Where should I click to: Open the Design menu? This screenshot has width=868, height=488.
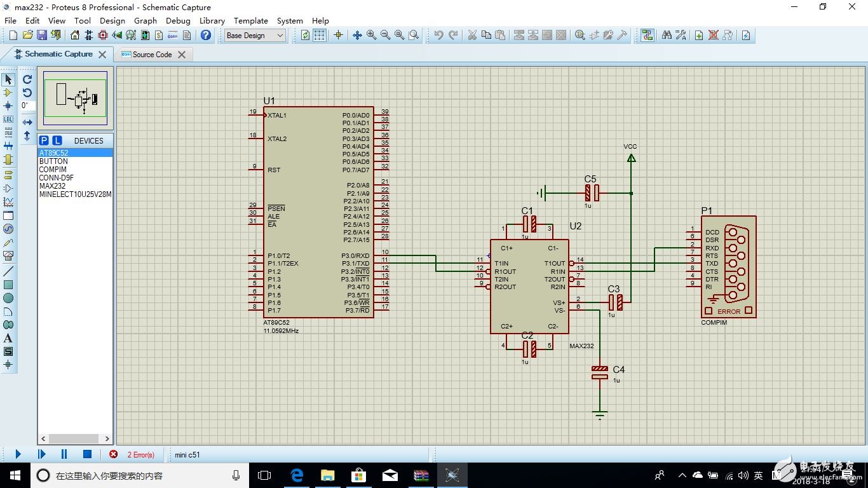click(x=112, y=20)
